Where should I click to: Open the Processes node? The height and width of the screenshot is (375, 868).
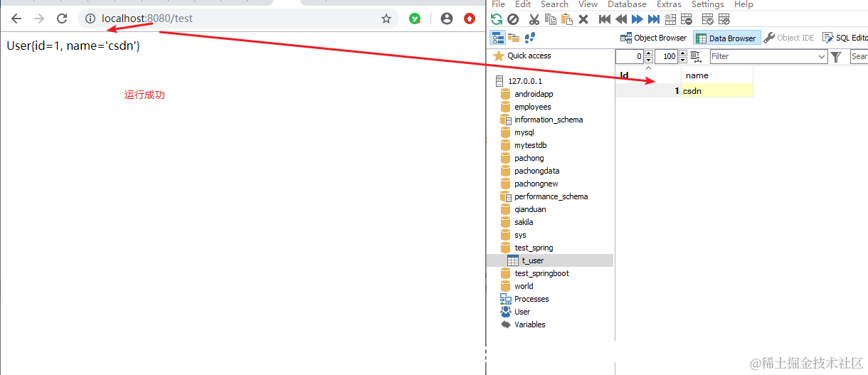(531, 299)
